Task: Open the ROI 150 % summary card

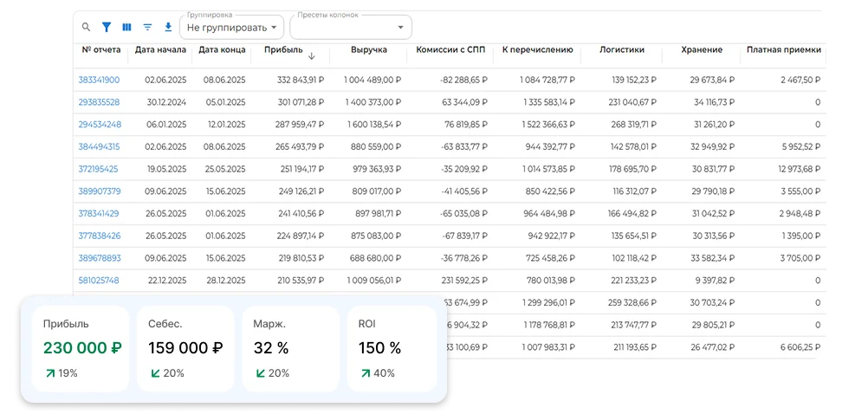Action: 392,349
